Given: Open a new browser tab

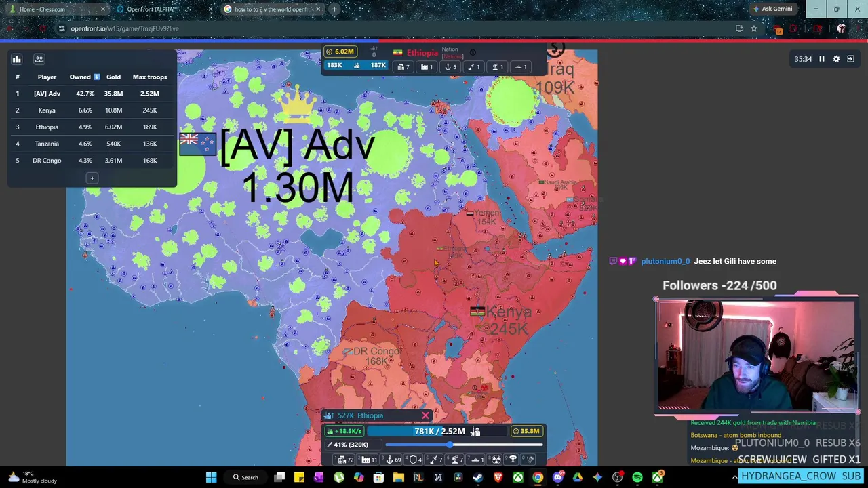Looking at the screenshot, I should tap(334, 9).
